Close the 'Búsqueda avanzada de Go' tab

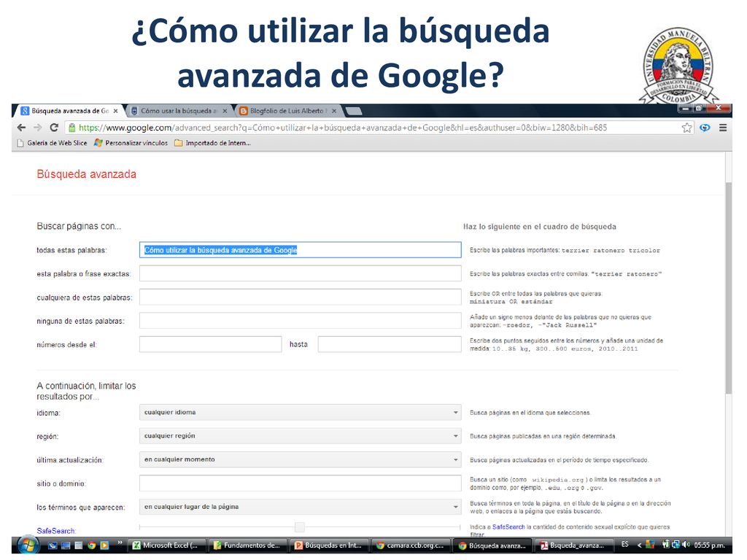tap(115, 111)
